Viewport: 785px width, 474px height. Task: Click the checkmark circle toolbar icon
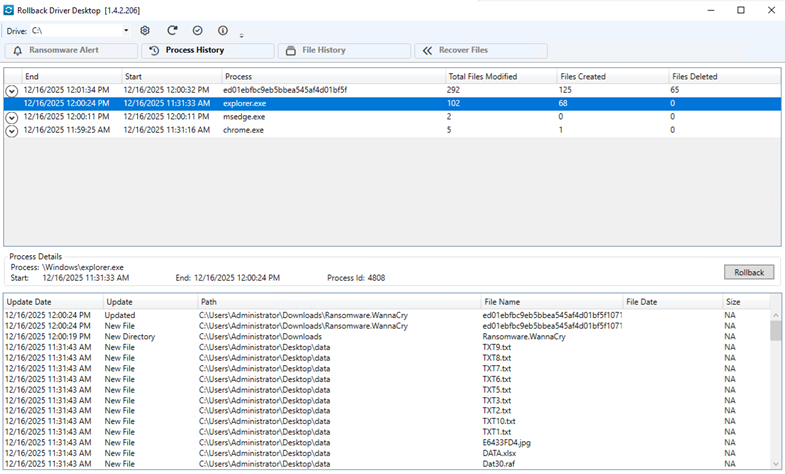tap(197, 31)
